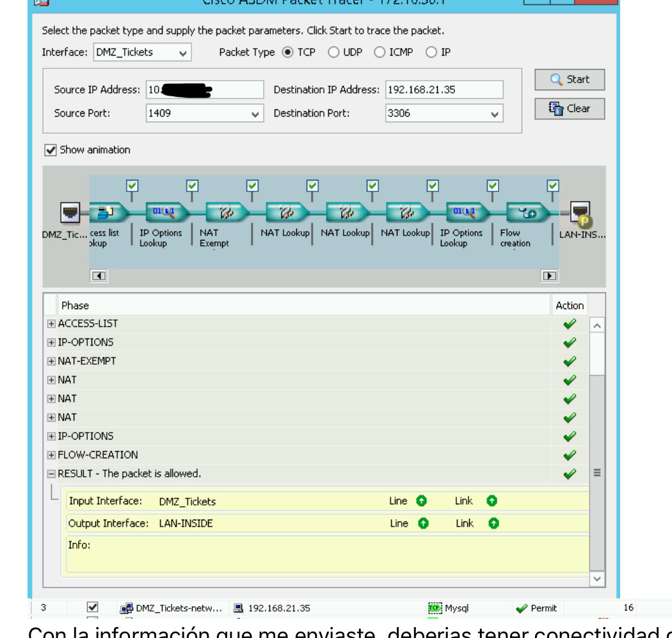Click the Destination IP Address field
Screen dimensions: 672x638
(444, 90)
